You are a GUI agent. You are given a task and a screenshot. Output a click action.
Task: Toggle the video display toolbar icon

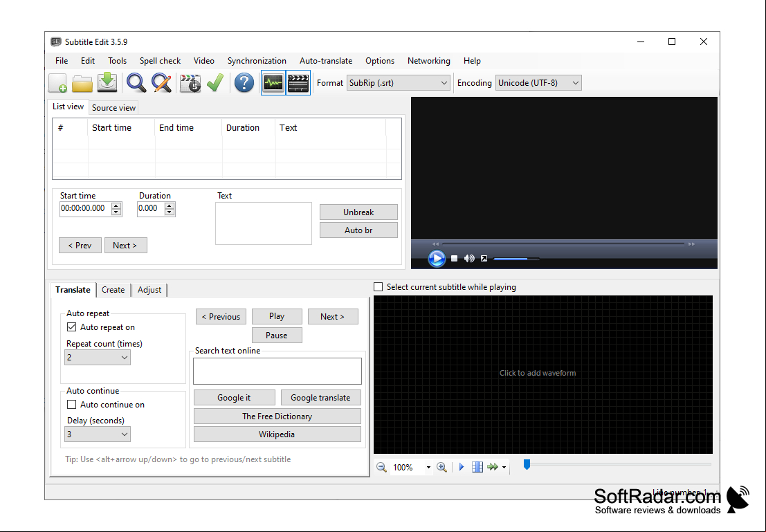click(298, 82)
